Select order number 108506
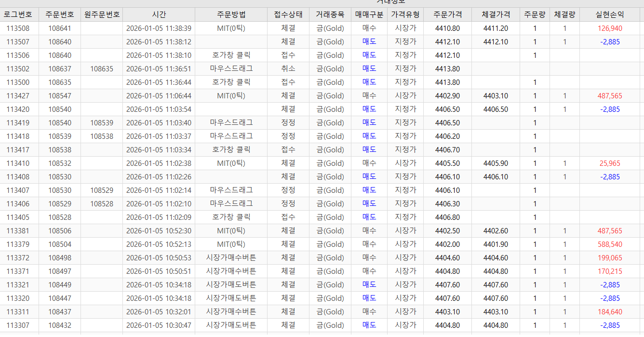Image resolution: width=644 pixels, height=337 pixels. point(60,231)
